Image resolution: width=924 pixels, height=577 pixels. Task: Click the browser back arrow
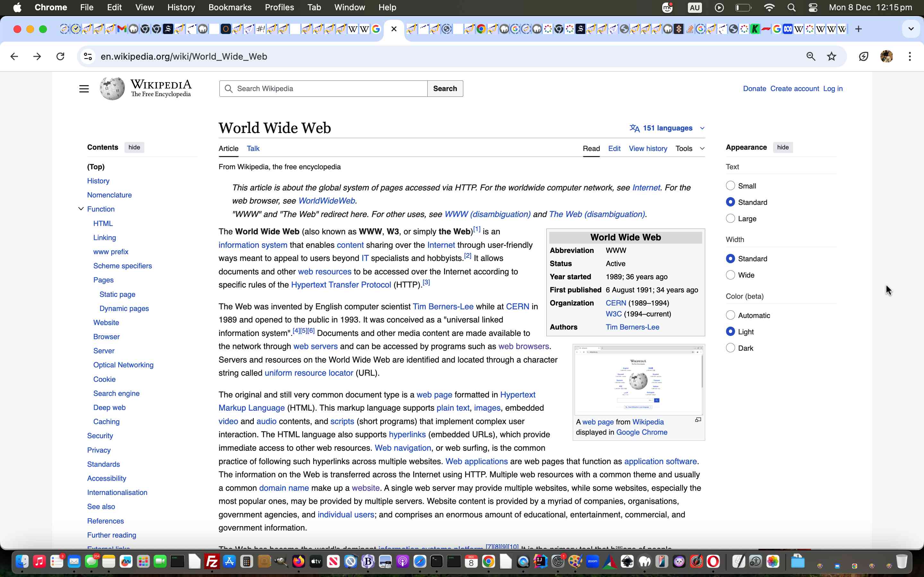pos(14,56)
